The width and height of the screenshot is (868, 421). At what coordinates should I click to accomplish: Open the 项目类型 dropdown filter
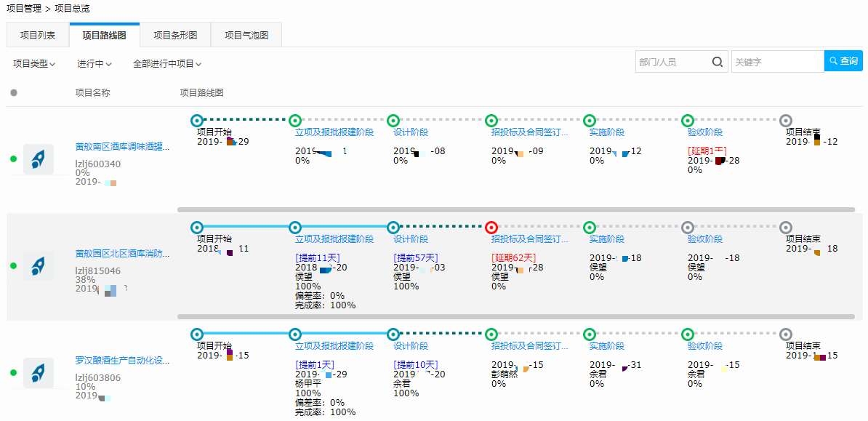[x=34, y=64]
